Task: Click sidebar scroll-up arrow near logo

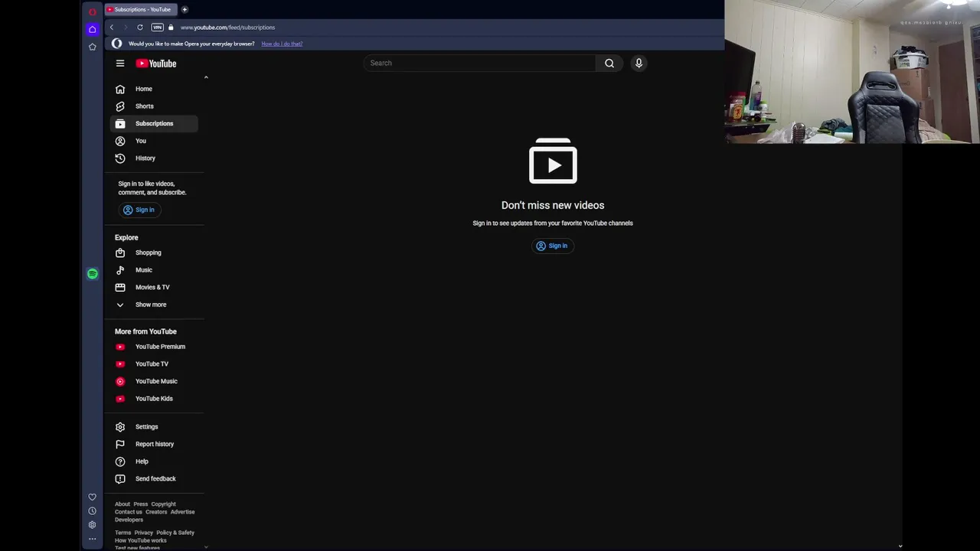Action: tap(206, 77)
